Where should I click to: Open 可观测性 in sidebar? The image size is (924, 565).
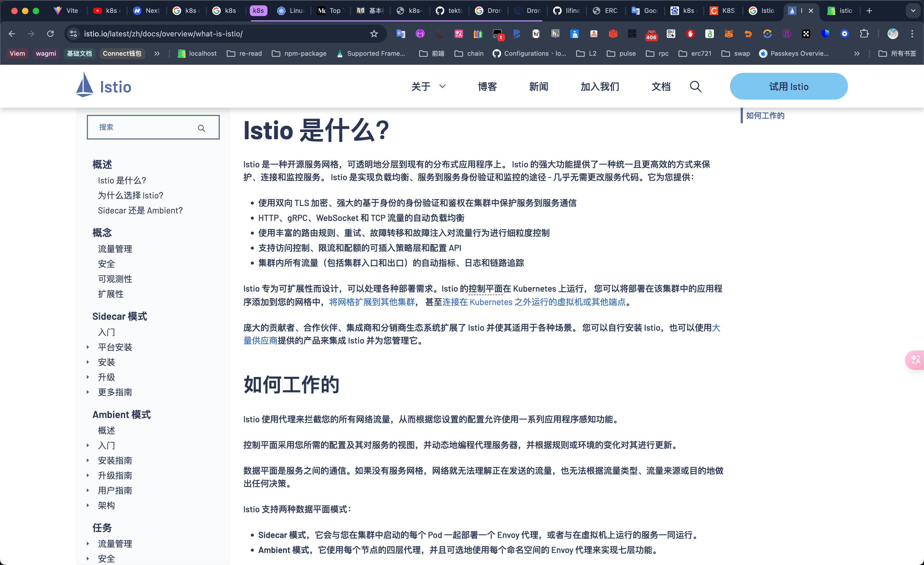(x=115, y=279)
